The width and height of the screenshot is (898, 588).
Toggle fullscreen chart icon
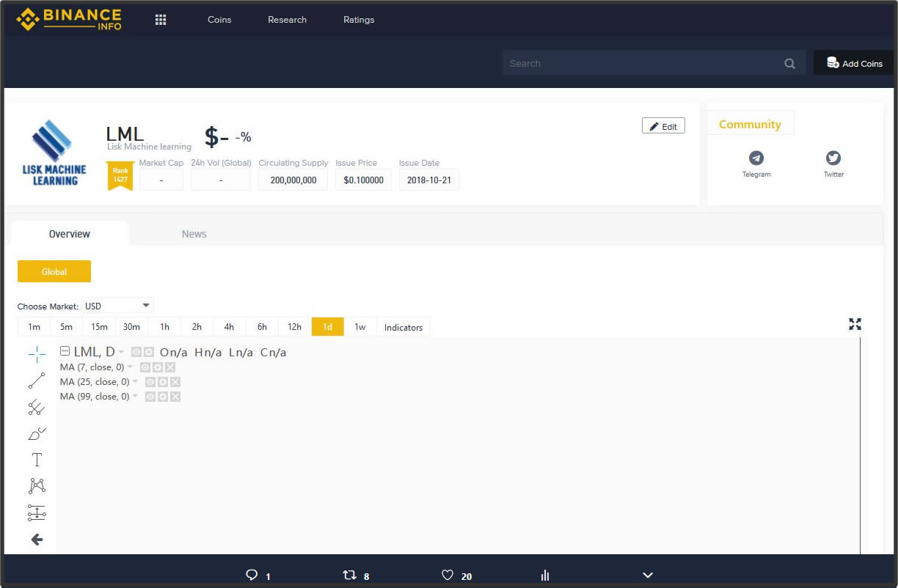pos(855,324)
